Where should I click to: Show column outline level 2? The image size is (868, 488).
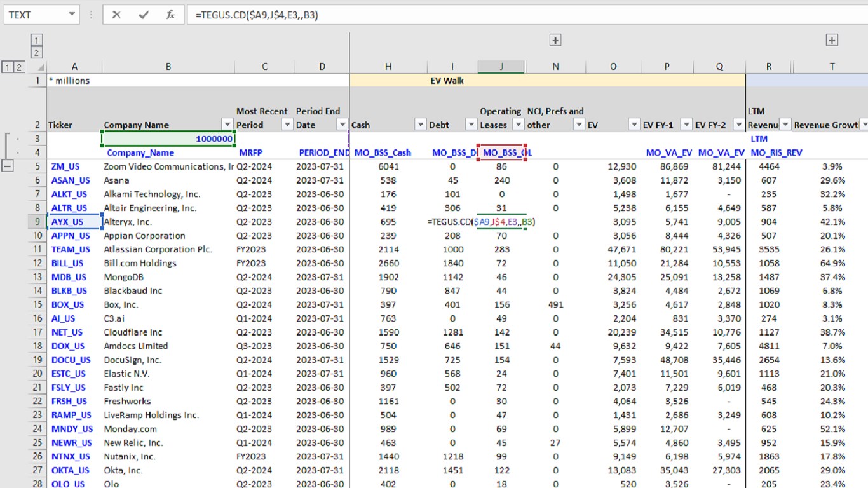point(37,53)
